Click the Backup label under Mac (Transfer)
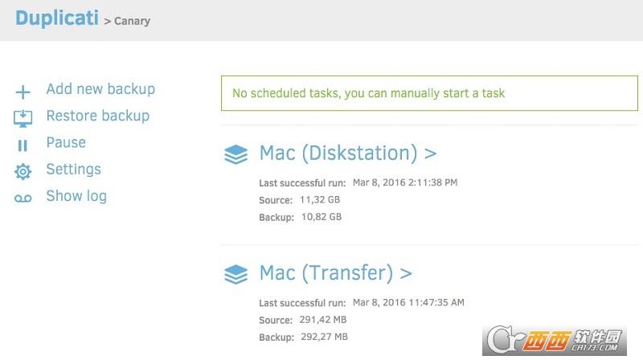The width and height of the screenshot is (643, 364). (276, 337)
